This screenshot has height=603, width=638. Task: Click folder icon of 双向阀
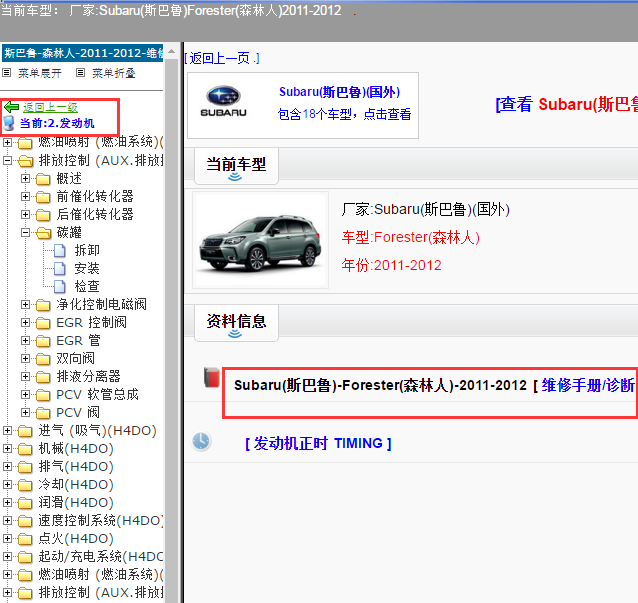tap(43, 359)
